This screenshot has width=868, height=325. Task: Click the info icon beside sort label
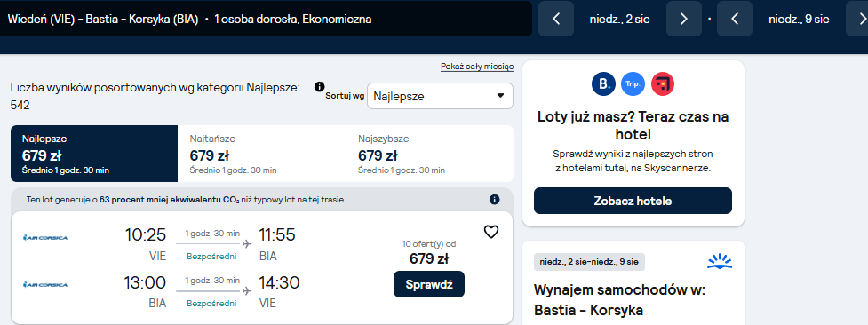(x=319, y=87)
